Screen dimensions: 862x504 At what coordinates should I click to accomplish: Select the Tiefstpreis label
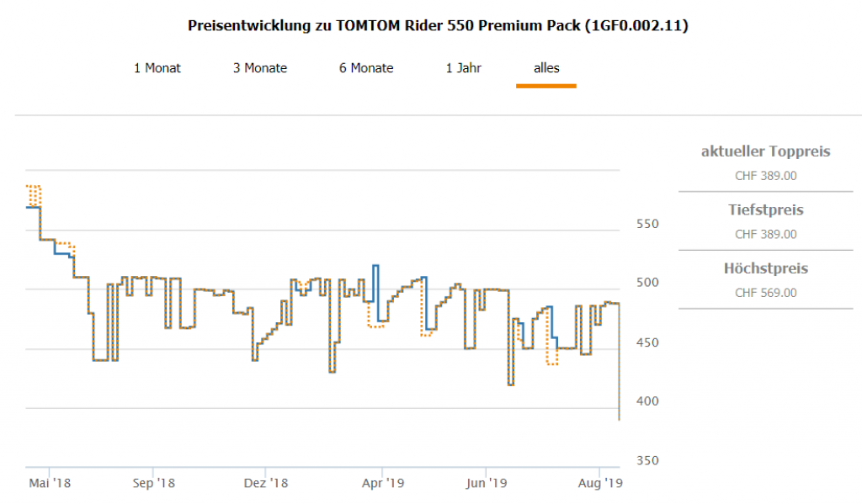click(765, 210)
